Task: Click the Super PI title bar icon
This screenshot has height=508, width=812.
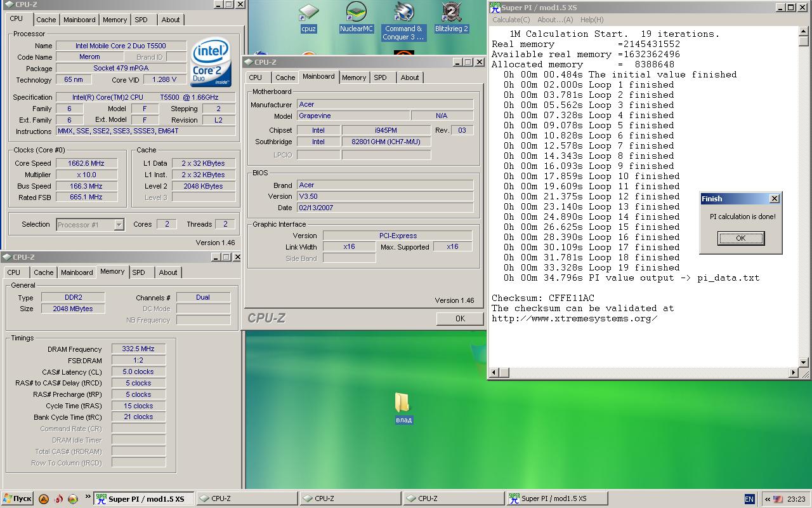Action: [495, 7]
